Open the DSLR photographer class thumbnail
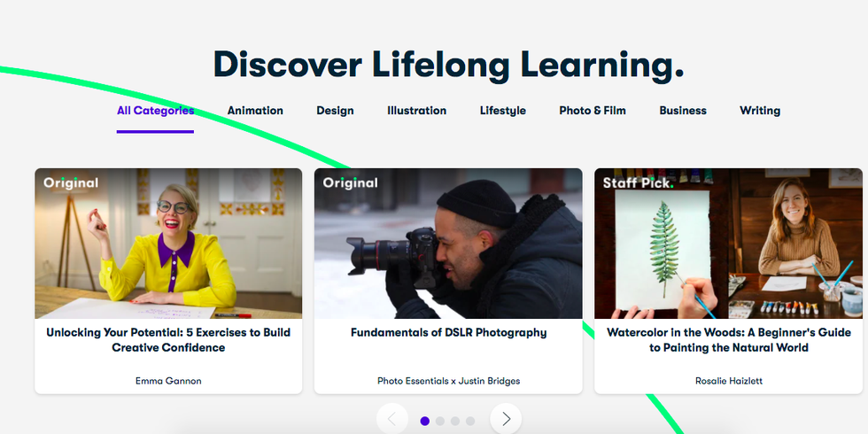 [x=448, y=244]
